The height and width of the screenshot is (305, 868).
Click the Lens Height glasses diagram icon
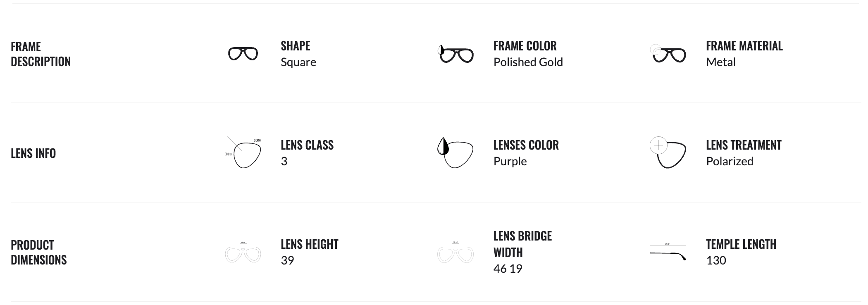point(243,253)
